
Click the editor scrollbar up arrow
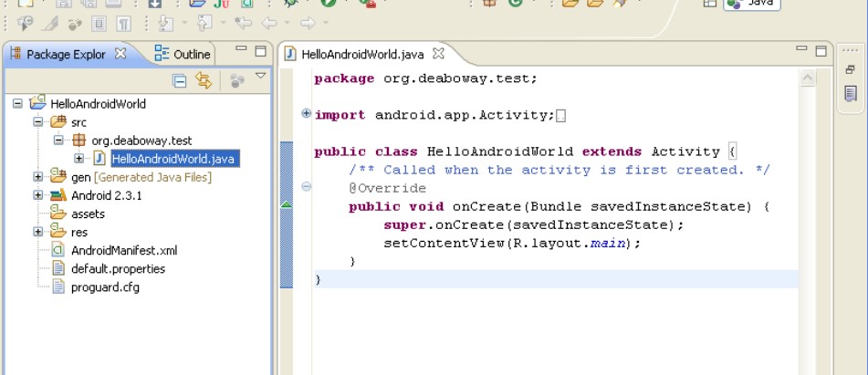pyautogui.click(x=808, y=78)
